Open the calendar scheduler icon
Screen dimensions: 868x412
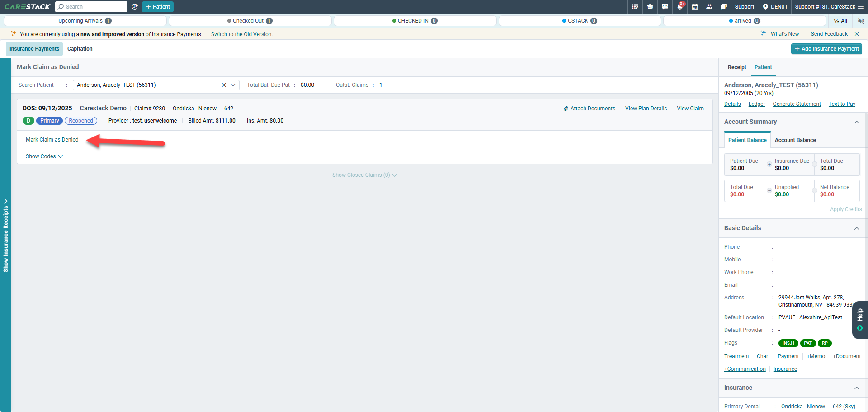point(695,7)
